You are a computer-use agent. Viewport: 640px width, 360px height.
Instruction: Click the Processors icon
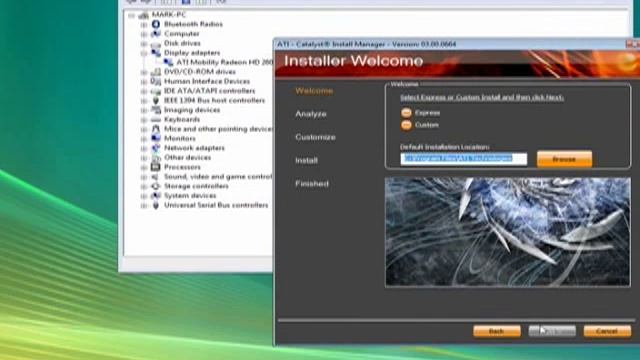pyautogui.click(x=156, y=167)
